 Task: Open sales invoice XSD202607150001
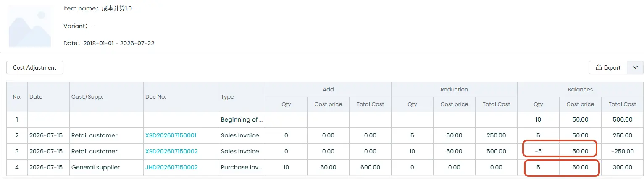(x=171, y=135)
